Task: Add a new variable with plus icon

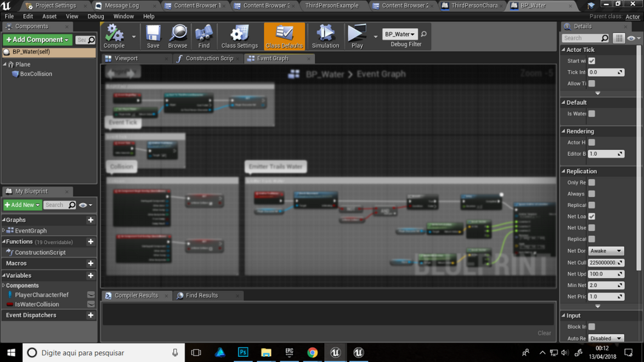Action: [x=91, y=276]
